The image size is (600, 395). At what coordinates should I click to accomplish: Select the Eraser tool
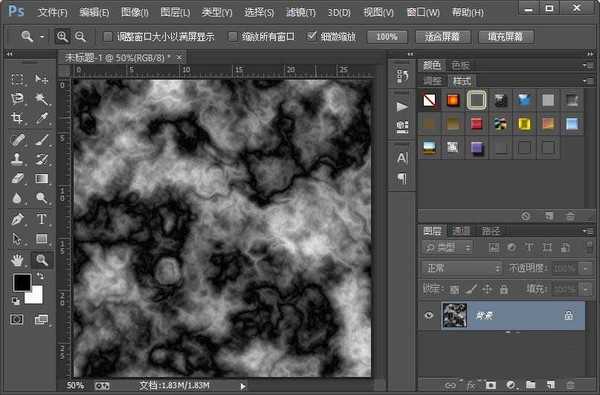pyautogui.click(x=17, y=178)
